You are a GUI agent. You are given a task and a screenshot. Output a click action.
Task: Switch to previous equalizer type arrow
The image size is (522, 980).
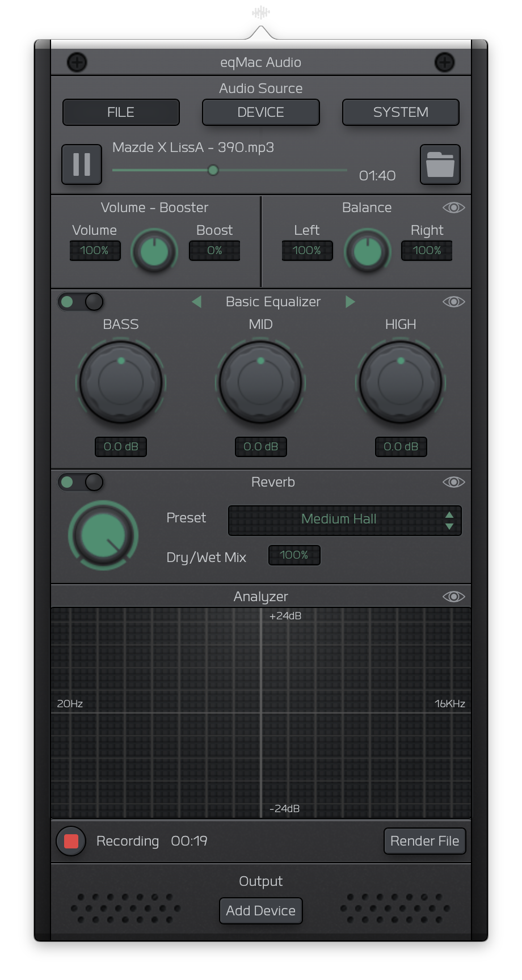(x=197, y=302)
